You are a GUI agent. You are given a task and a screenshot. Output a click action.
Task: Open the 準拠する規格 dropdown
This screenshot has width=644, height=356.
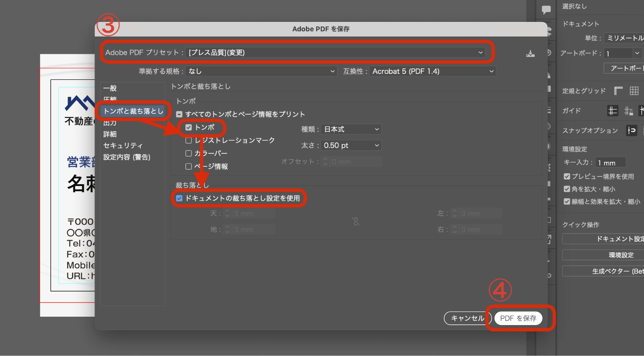(x=261, y=71)
